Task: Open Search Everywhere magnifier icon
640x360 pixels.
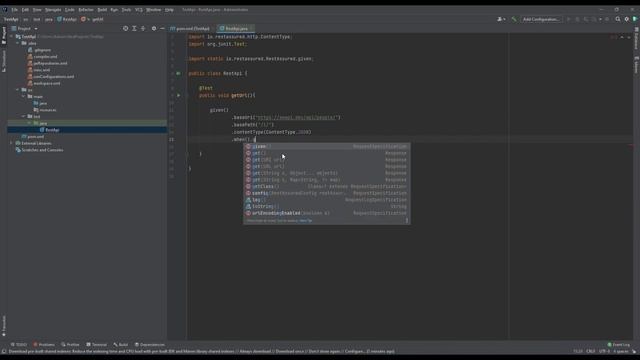Action: coord(618,19)
